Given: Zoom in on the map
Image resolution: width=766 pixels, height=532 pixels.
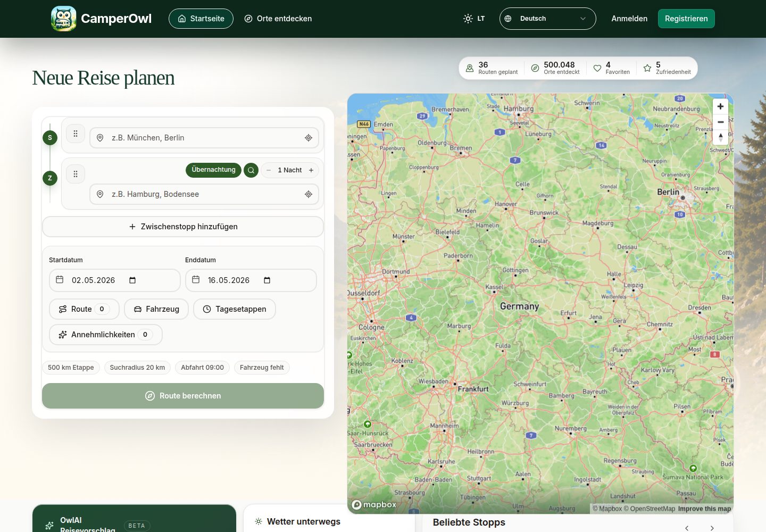Looking at the screenshot, I should [x=720, y=106].
